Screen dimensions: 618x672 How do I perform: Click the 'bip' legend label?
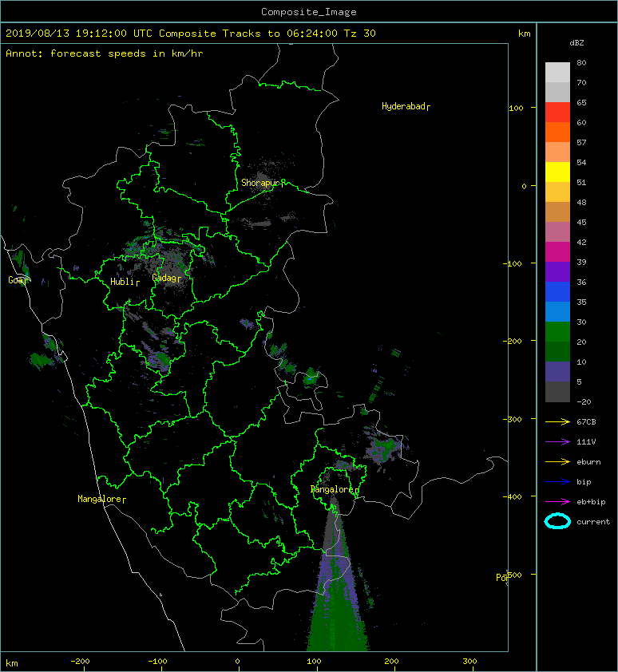tap(584, 482)
